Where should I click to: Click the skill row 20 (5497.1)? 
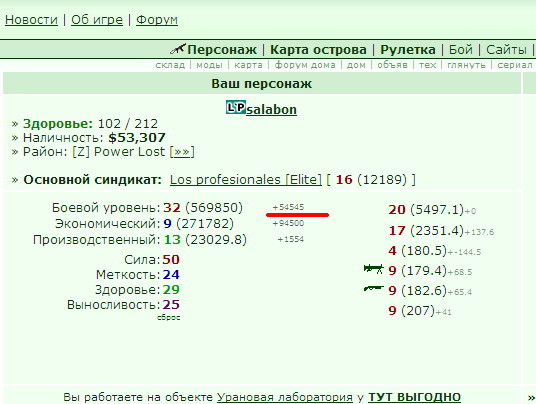[432, 210]
